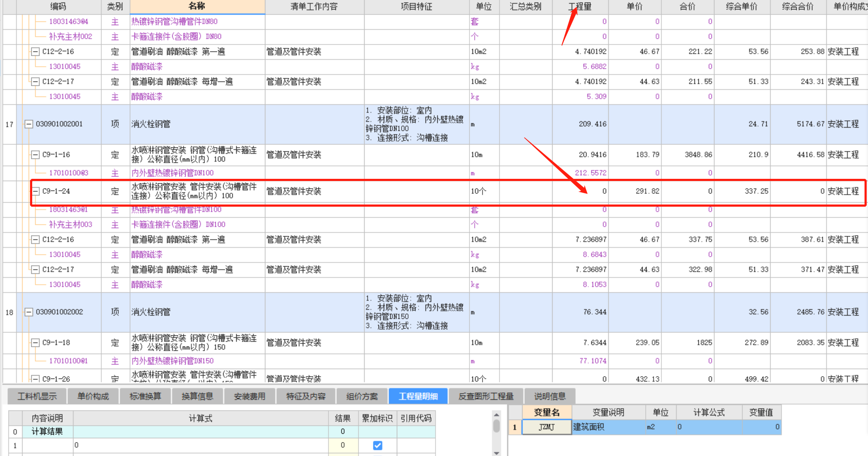The width and height of the screenshot is (868, 456).
Task: Select the JZMJ variable name cell
Action: pyautogui.click(x=546, y=427)
